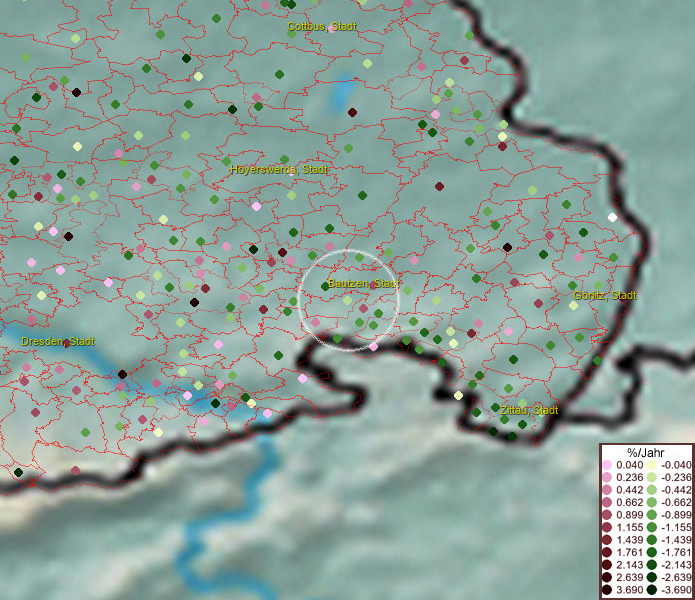This screenshot has height=600, width=695.
Task: Click the -0.040 pale yellow legend swatch
Action: click(x=652, y=465)
